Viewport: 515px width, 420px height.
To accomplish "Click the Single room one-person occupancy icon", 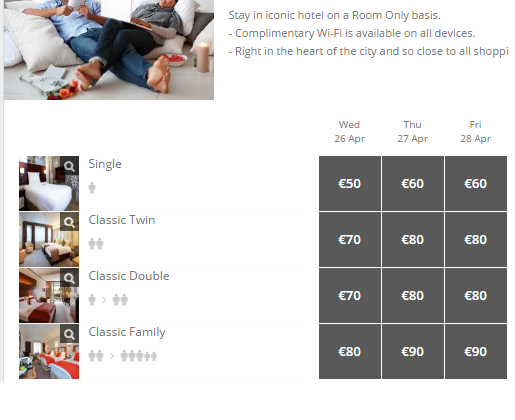I will (92, 188).
